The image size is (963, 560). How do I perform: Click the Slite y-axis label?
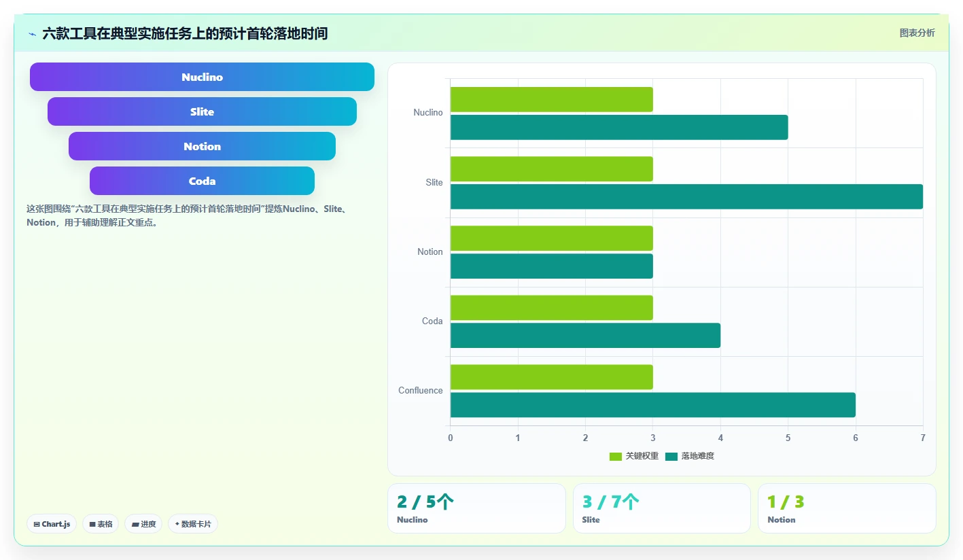(434, 182)
